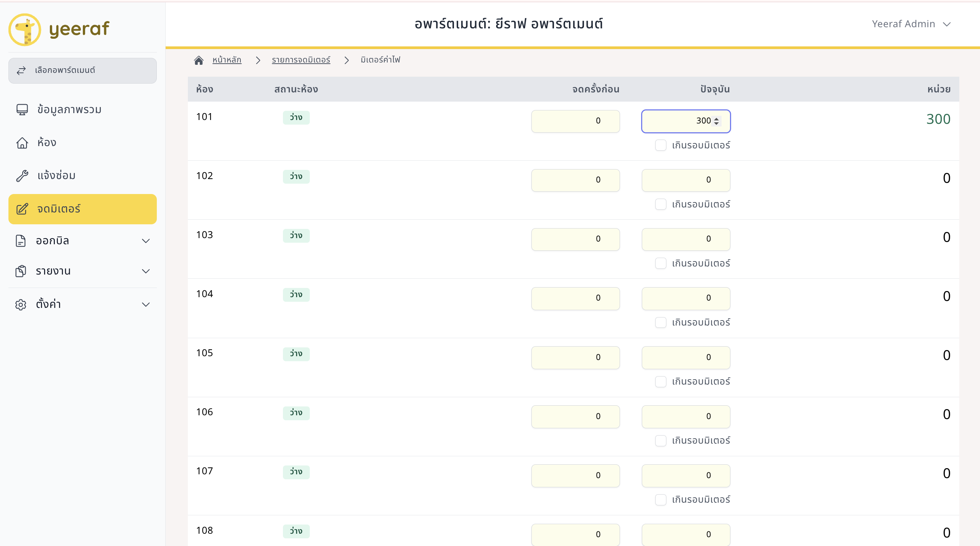Tick the เกินรอบมิเตอร์ checkbox for room 107
980x546 pixels.
(x=661, y=500)
